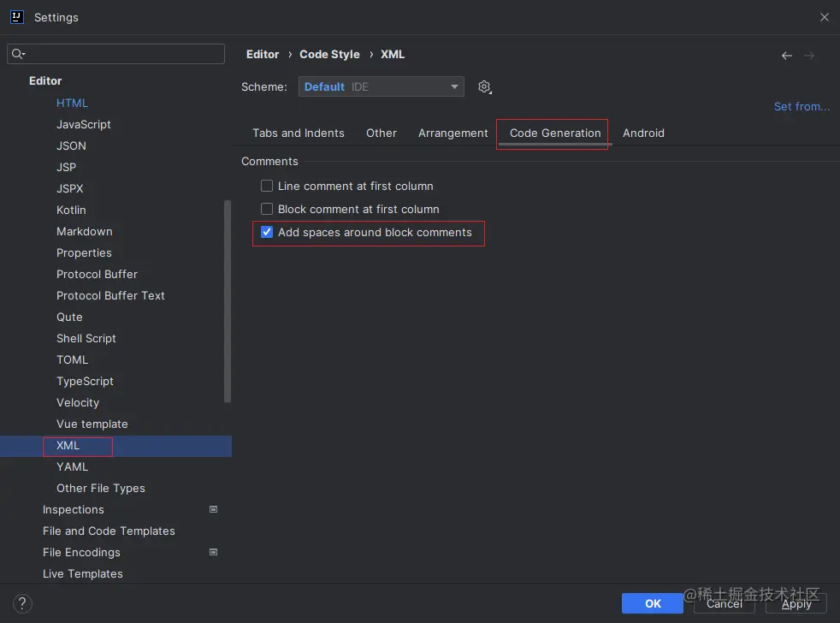Select TypeScript code style
The image size is (840, 623).
(86, 382)
